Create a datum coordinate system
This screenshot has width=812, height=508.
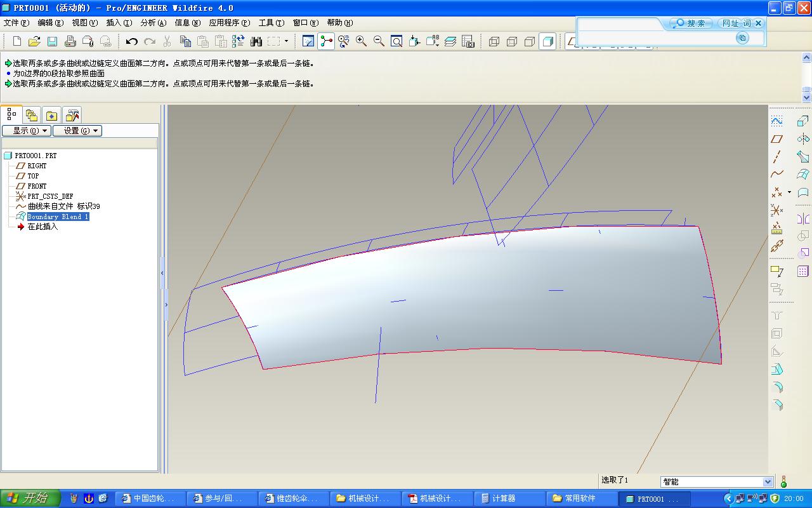pyautogui.click(x=777, y=210)
